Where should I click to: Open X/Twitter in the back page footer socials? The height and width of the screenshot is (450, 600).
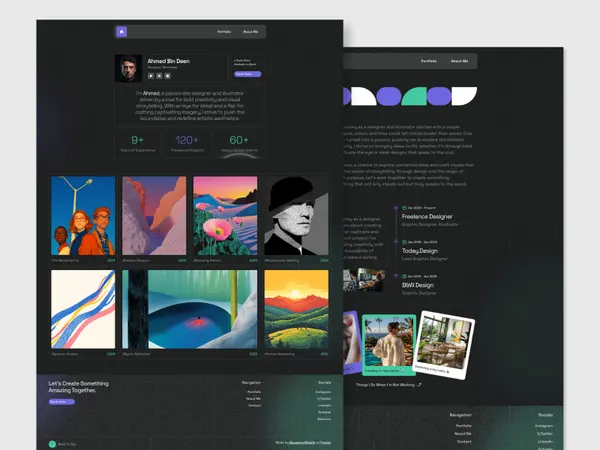(545, 434)
